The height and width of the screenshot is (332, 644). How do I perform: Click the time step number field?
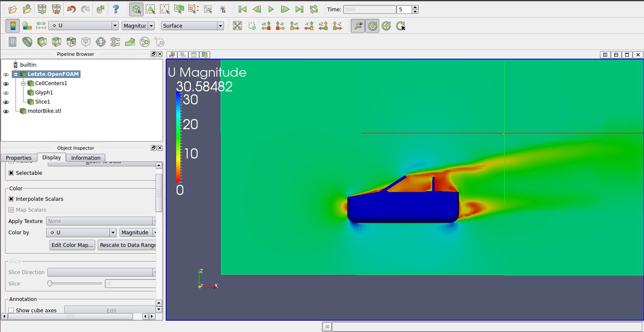tap(404, 9)
